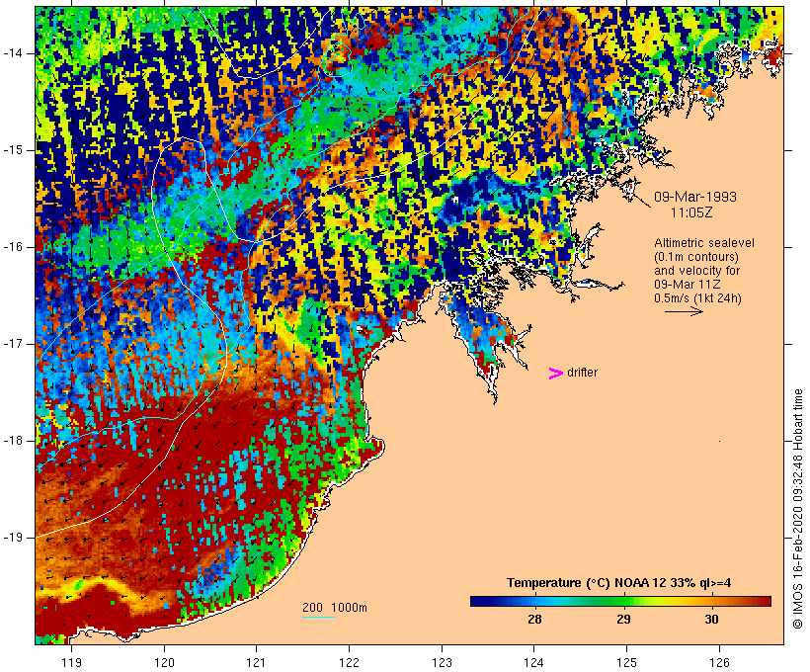Click the cyan line sample under '200 1000m'
This screenshot has height=672, width=810.
click(319, 617)
